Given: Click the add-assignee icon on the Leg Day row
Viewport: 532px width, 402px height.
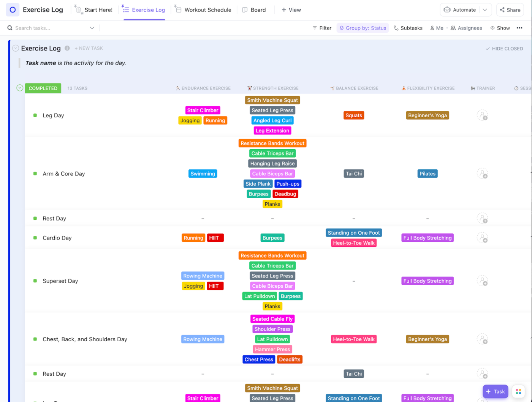Looking at the screenshot, I should pos(482,115).
